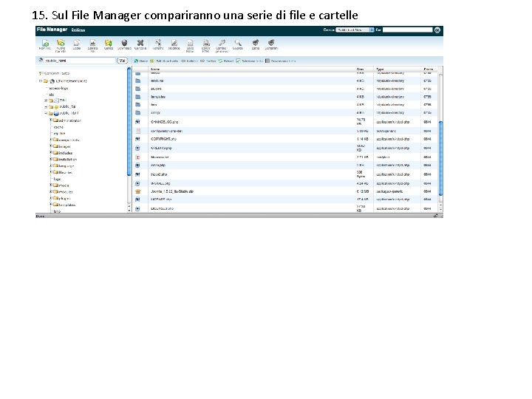
Task: Collapse the public_html node in the tree
Action: pyautogui.click(x=46, y=113)
